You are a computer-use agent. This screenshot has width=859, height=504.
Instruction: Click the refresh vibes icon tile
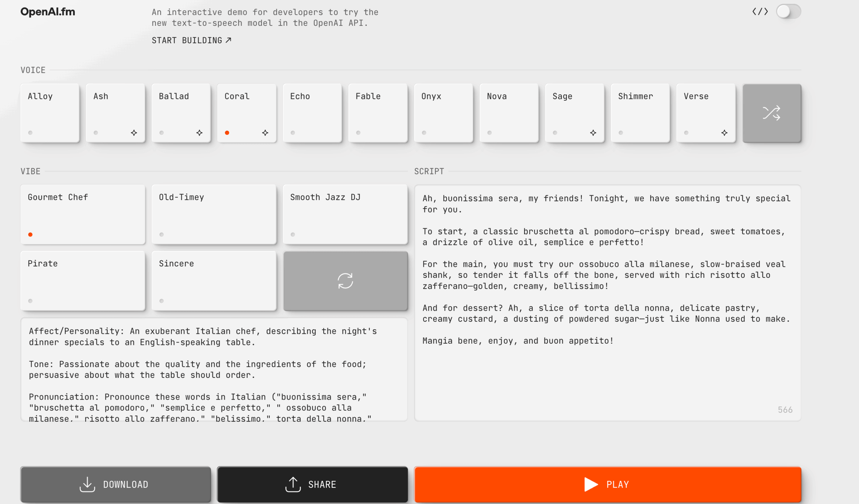pyautogui.click(x=345, y=281)
